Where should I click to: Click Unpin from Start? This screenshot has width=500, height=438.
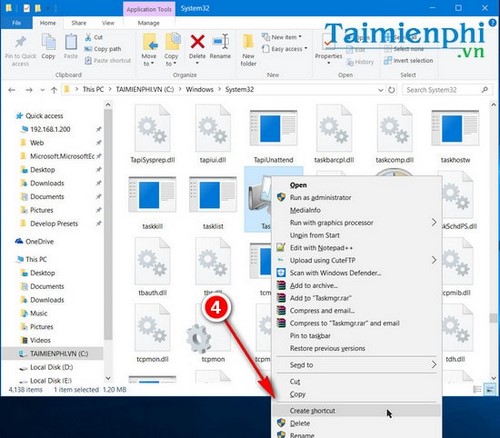[x=357, y=235]
